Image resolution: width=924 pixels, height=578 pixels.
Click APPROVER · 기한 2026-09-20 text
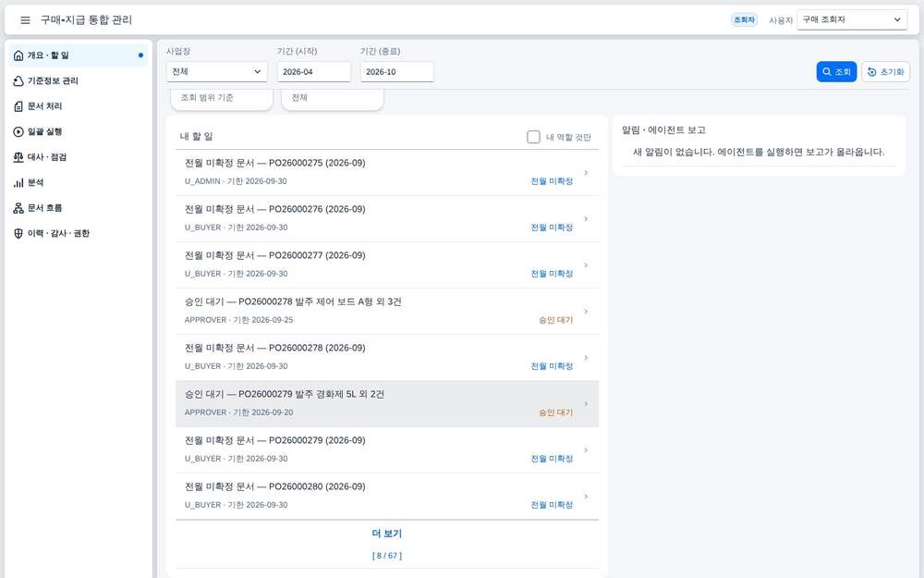(238, 412)
